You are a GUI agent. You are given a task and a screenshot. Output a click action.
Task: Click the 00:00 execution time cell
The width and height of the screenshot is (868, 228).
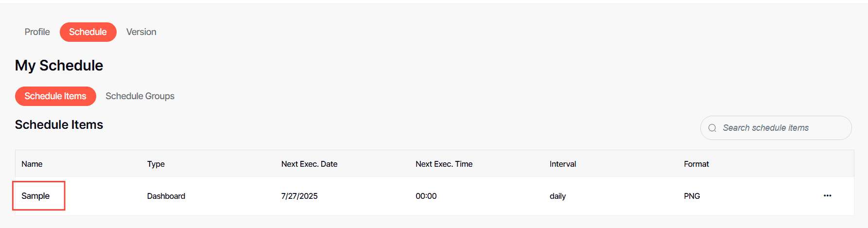point(426,196)
